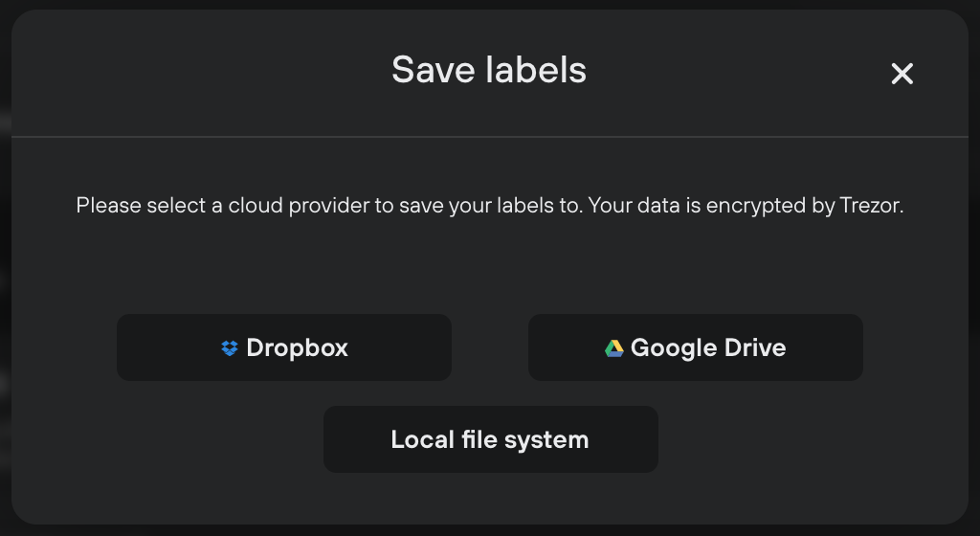Image resolution: width=980 pixels, height=536 pixels.
Task: Click the "Your data is encrypted by Trezor" text
Action: [x=746, y=206]
